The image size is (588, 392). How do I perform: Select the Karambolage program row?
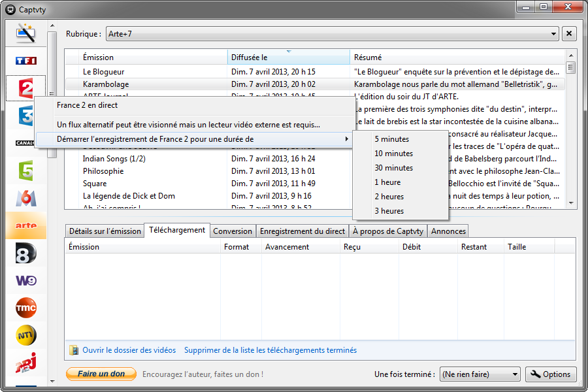pos(315,84)
